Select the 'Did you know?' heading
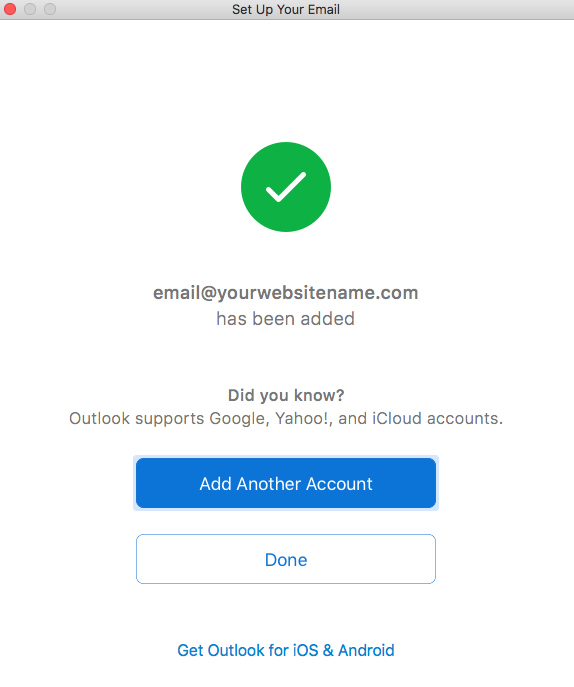Image resolution: width=574 pixels, height=687 pixels. click(x=286, y=395)
